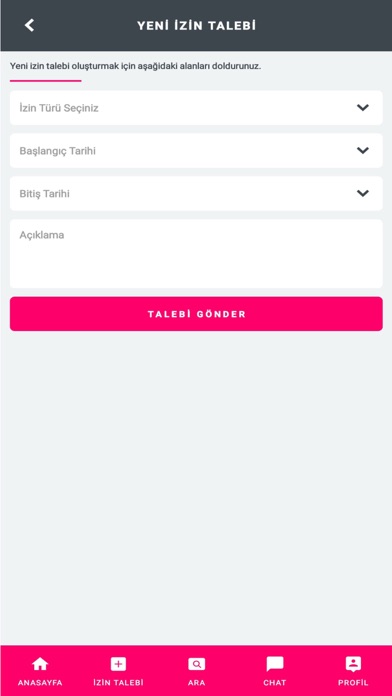Go to the ARA tab label
Screen dimensions: 392x696
pyautogui.click(x=196, y=683)
